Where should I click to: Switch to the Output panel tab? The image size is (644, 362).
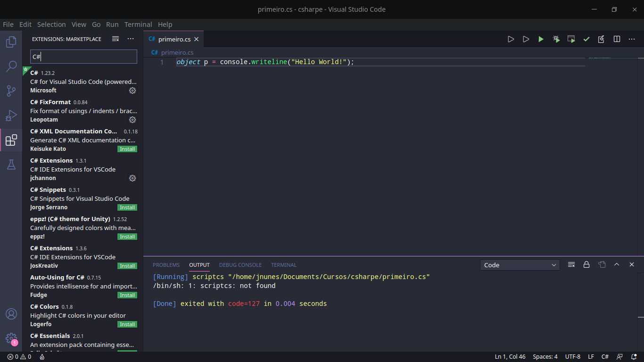click(x=199, y=265)
